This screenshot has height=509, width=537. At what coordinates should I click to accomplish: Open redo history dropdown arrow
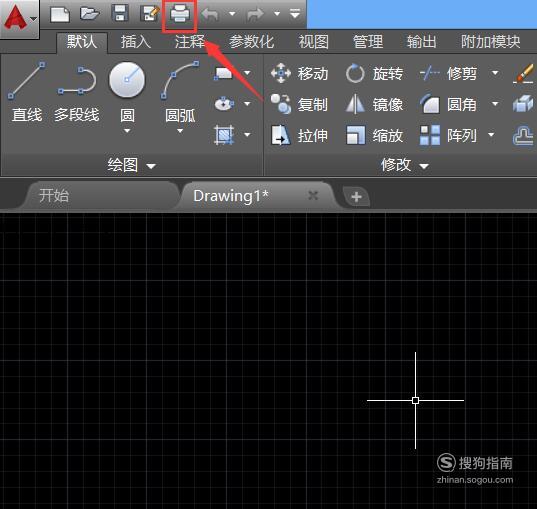pos(277,14)
